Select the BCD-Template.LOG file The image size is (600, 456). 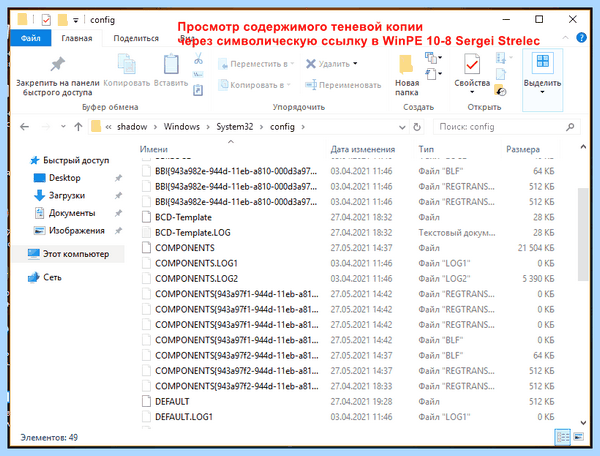(x=192, y=233)
